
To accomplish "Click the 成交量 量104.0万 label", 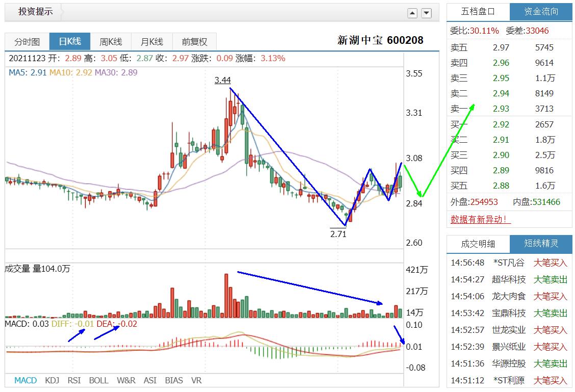I will [x=37, y=269].
